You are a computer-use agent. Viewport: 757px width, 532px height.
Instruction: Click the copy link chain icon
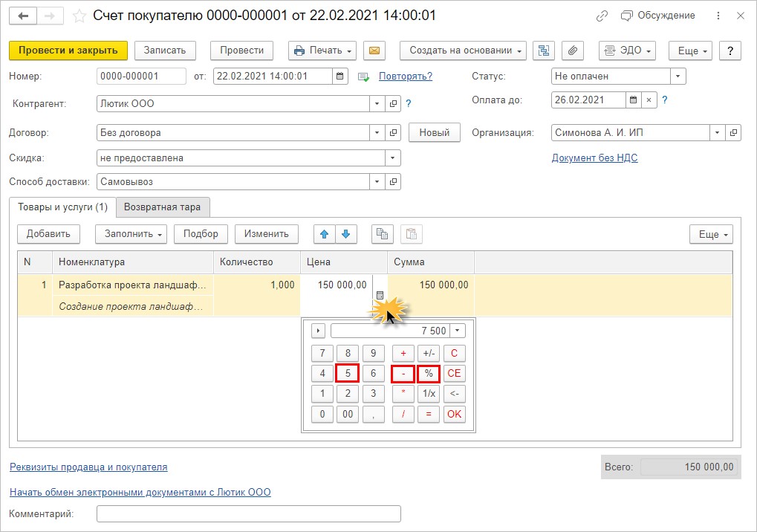[x=602, y=16]
